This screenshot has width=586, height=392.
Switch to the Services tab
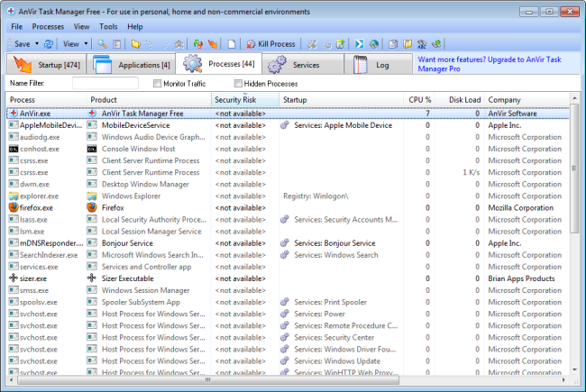[x=302, y=65]
